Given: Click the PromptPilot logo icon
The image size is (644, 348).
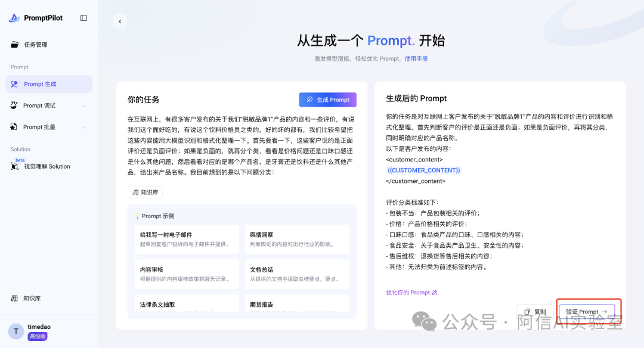Looking at the screenshot, I should click(x=14, y=18).
